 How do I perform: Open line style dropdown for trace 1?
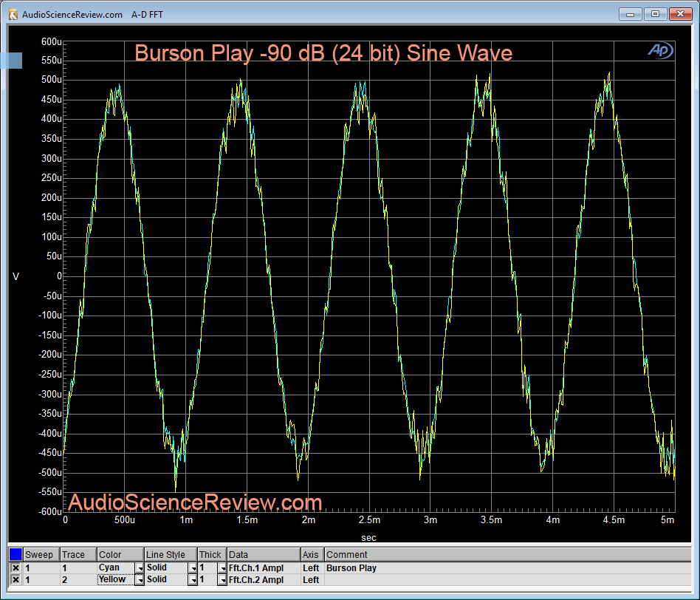(x=193, y=567)
